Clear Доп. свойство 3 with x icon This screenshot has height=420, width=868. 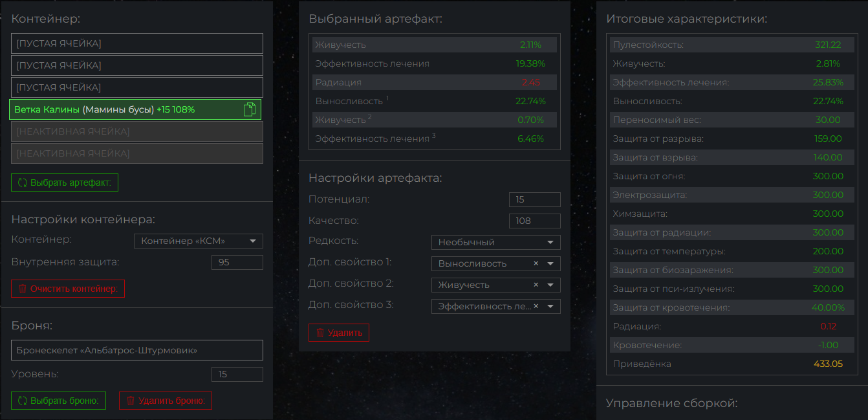[x=536, y=306]
